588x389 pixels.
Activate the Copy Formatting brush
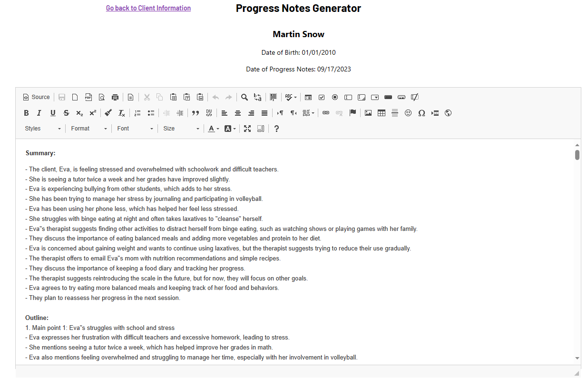click(x=108, y=113)
